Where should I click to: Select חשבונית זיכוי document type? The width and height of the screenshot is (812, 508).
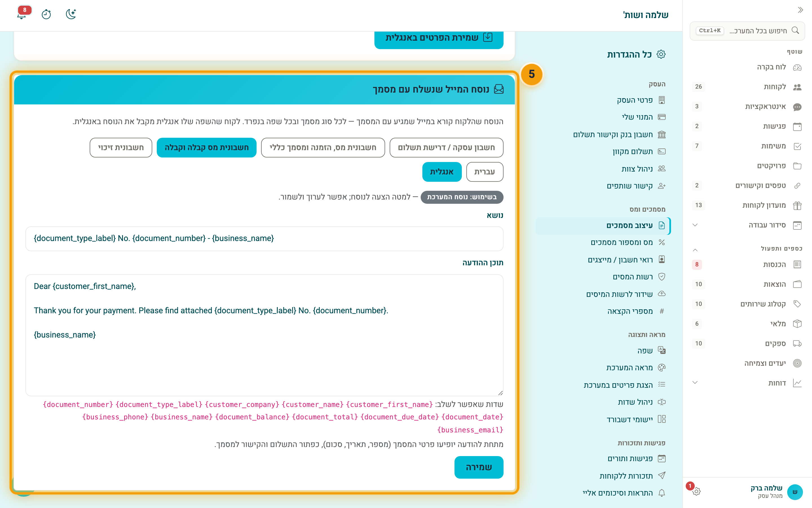pyautogui.click(x=121, y=148)
